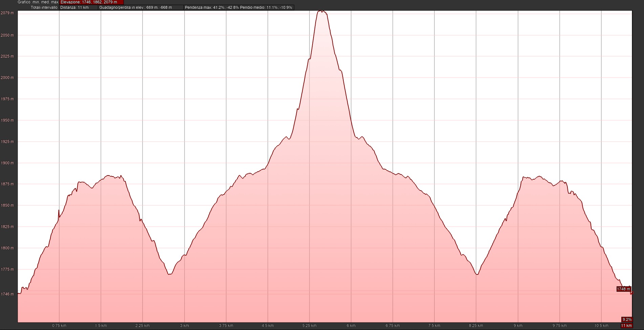Click the Grafico: min, med, max label

(38, 2)
